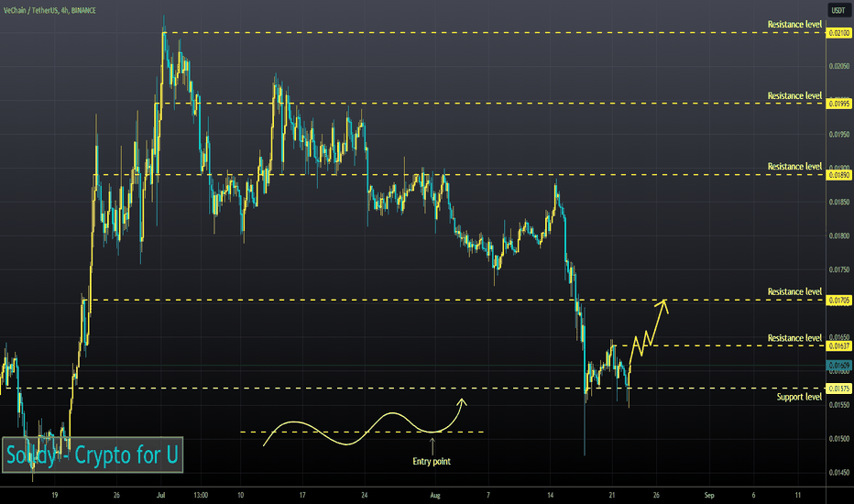Select Resistance level text above 0.01890 line
Viewport: 854px width, 504px height.
(x=794, y=167)
